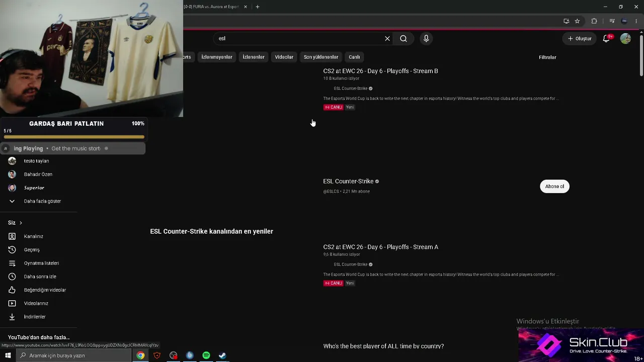Select the İzlenenler filter chip

(x=254, y=57)
